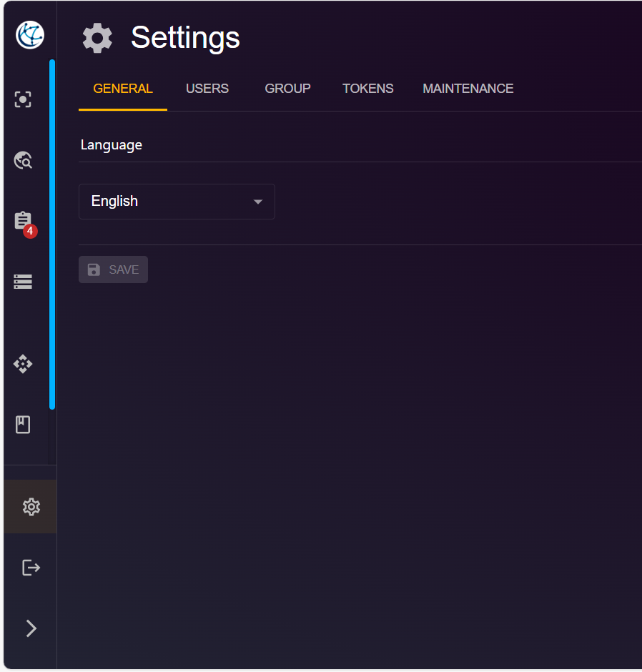Open the stacked list sidebar icon
This screenshot has height=672, width=642.
[23, 282]
